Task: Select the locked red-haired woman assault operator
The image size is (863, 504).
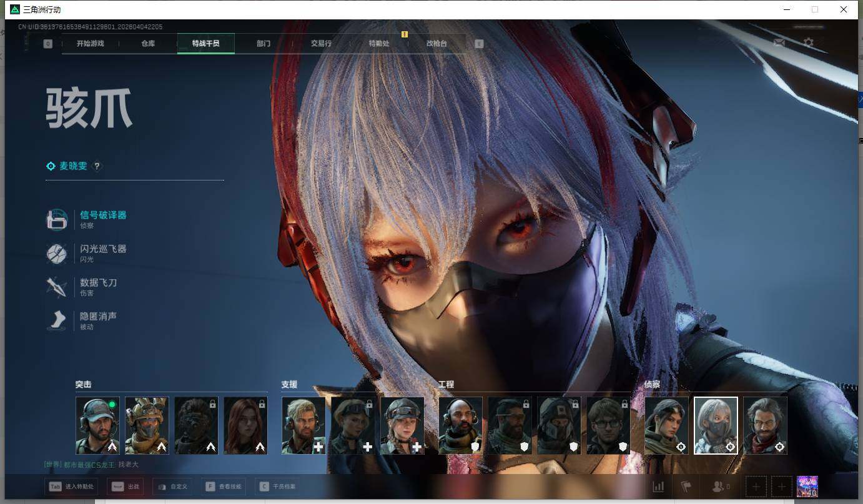Action: point(245,425)
